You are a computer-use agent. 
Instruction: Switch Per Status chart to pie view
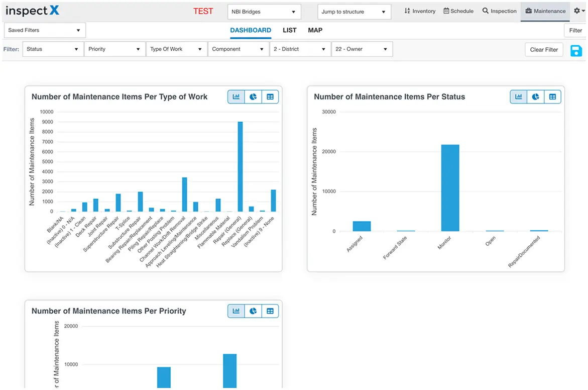(x=535, y=96)
